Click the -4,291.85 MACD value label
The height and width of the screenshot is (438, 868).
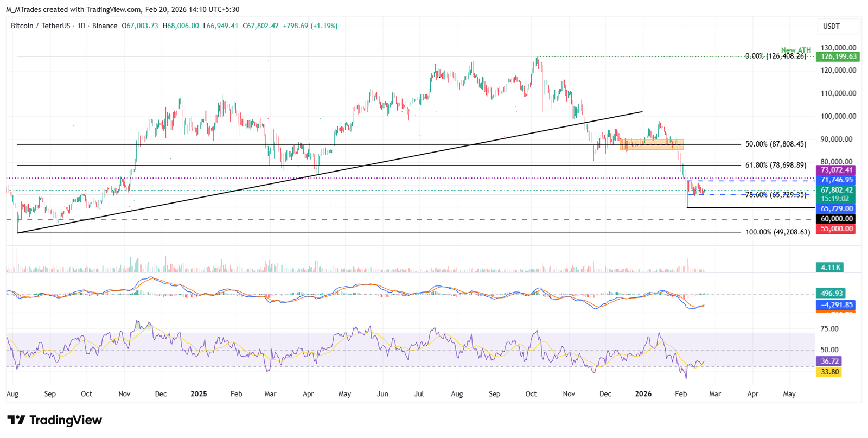click(x=836, y=305)
